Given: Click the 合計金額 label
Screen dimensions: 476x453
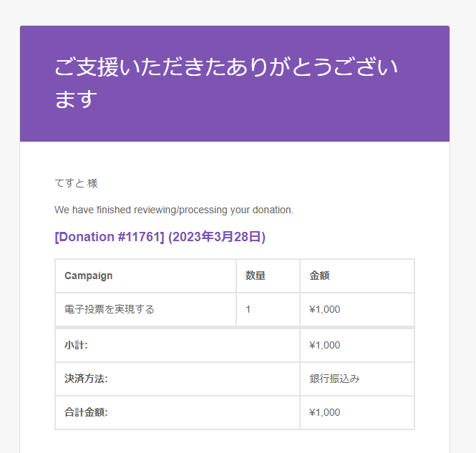Looking at the screenshot, I should point(86,412).
